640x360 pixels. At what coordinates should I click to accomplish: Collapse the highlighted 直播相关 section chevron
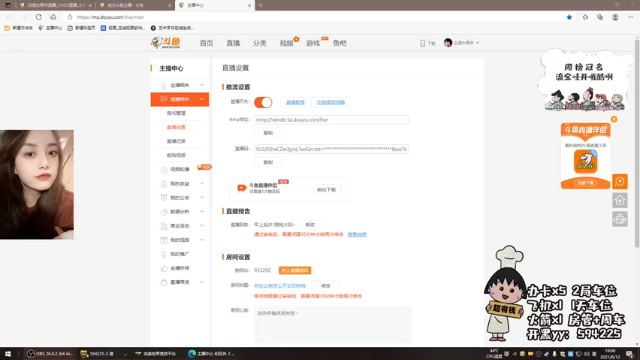(202, 99)
